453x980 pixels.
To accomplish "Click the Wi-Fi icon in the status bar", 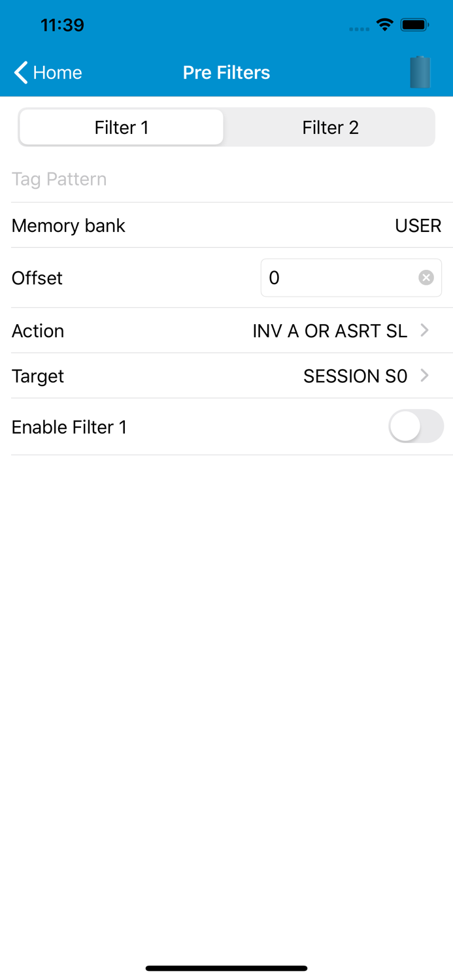I will 384,25.
